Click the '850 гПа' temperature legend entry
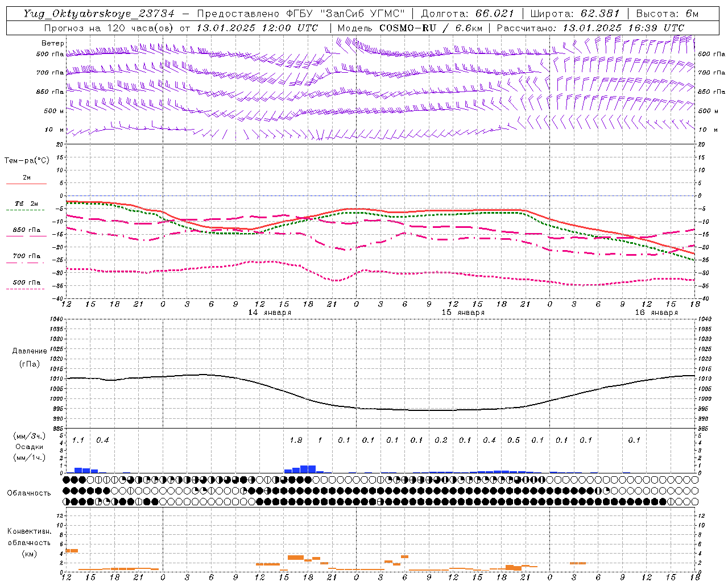728x582 pixels. tap(26, 230)
